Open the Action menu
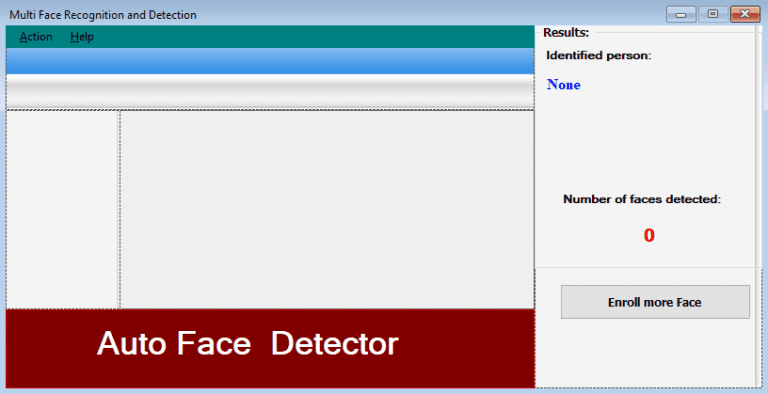Image resolution: width=768 pixels, height=394 pixels. pos(36,37)
